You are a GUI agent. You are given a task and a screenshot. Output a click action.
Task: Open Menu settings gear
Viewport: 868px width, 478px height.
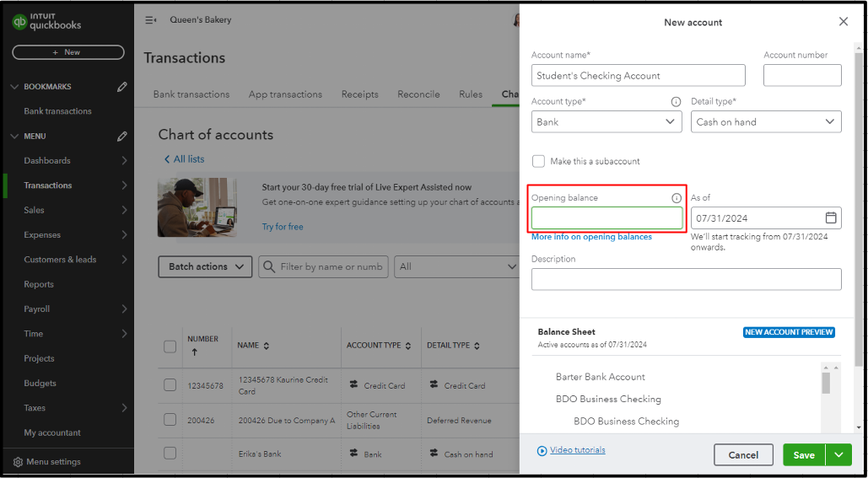pos(18,462)
